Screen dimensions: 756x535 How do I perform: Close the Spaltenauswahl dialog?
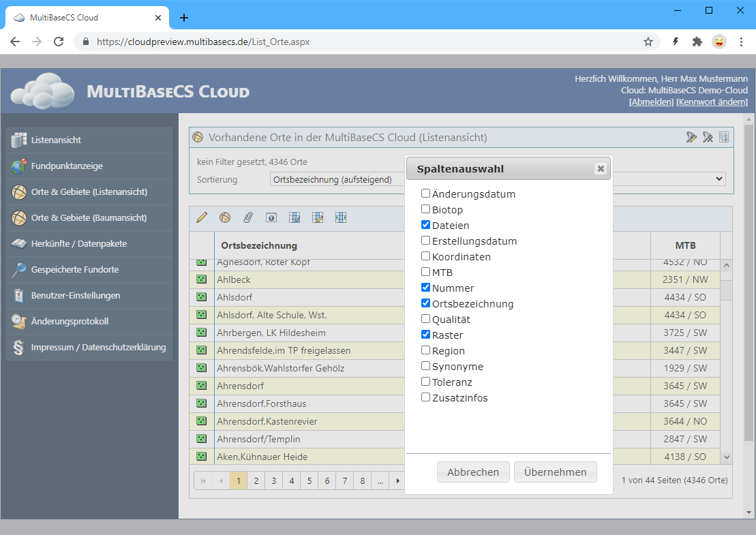click(600, 169)
